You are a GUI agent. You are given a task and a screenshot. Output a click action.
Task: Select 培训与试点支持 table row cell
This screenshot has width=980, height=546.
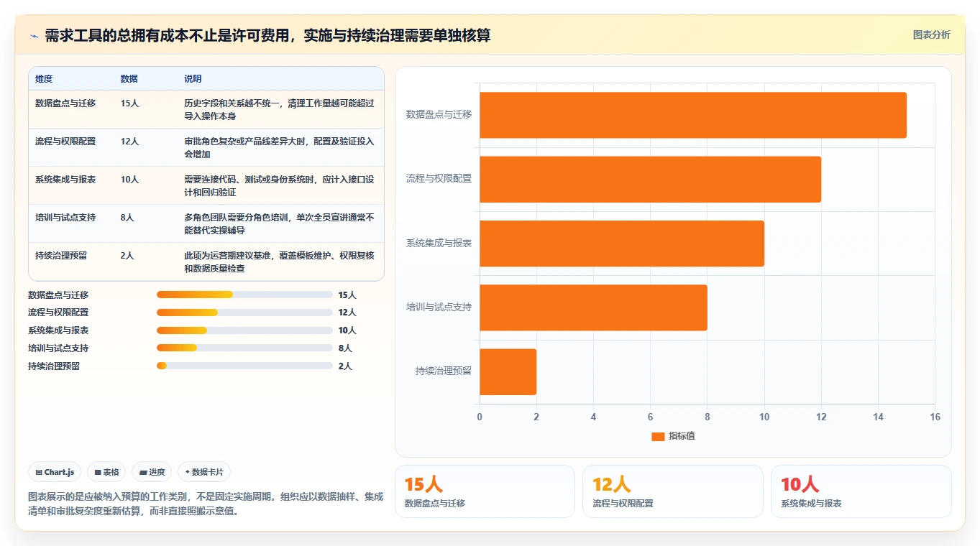65,218
